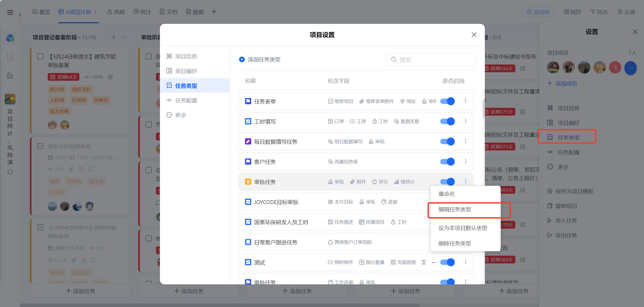Switch to the 风险 tab
Image resolution: width=644 pixels, height=307 pixels.
click(x=116, y=12)
